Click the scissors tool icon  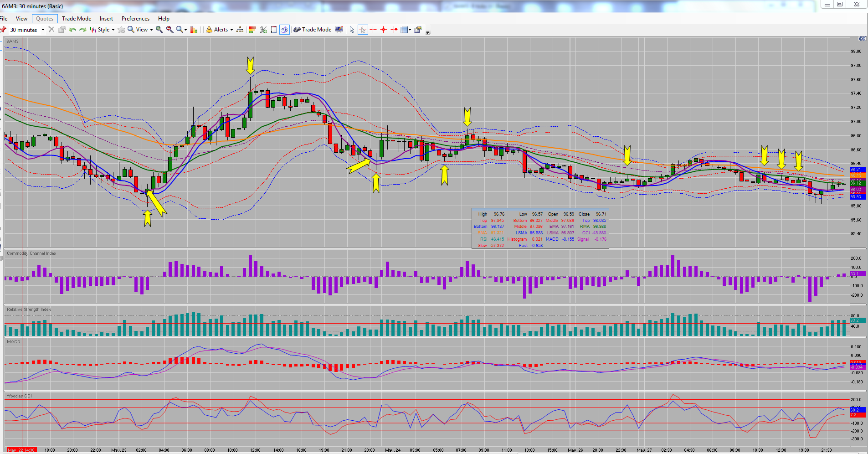coord(263,30)
